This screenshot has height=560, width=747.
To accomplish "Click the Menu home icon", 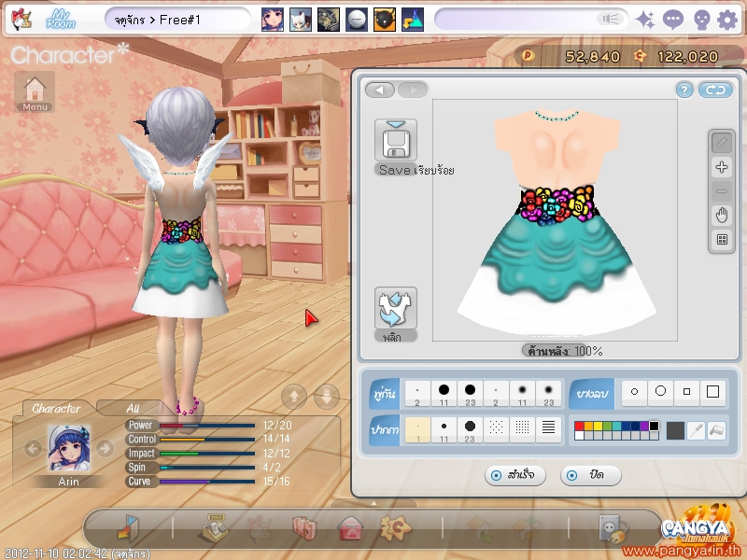I will pos(35,91).
